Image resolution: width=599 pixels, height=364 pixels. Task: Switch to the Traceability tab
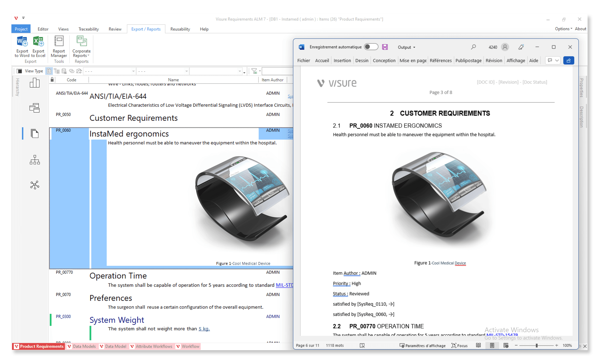click(89, 29)
